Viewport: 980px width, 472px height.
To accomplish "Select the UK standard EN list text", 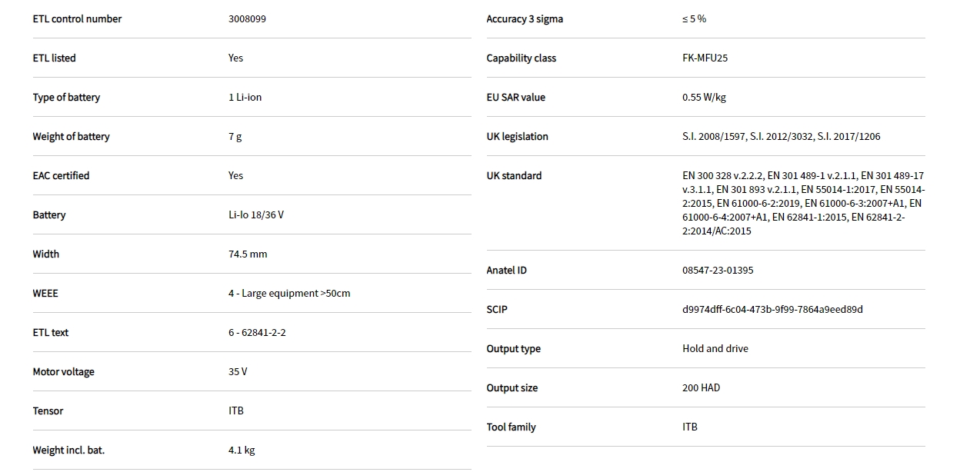I will 802,204.
